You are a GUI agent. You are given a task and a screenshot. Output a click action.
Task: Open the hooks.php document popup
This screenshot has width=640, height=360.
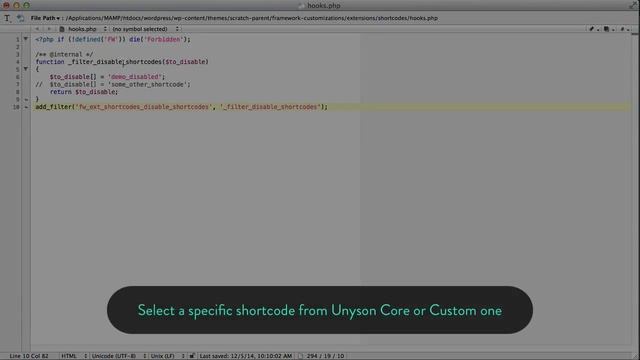[87, 29]
